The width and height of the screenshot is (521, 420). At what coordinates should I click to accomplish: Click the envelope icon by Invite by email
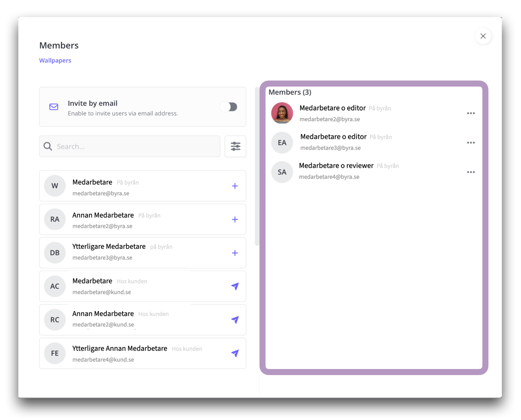pyautogui.click(x=54, y=107)
